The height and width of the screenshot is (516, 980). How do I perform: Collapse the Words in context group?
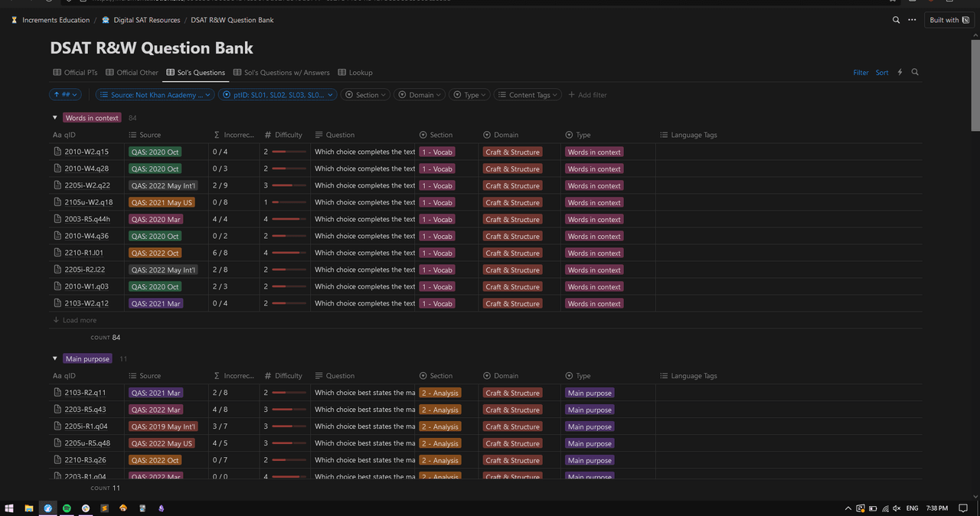click(x=55, y=118)
